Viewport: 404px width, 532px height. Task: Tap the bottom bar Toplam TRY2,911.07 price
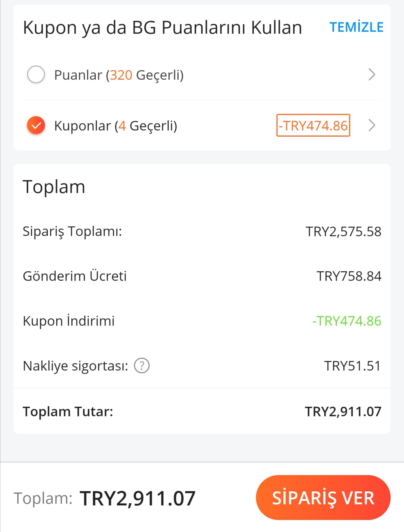coord(137,498)
